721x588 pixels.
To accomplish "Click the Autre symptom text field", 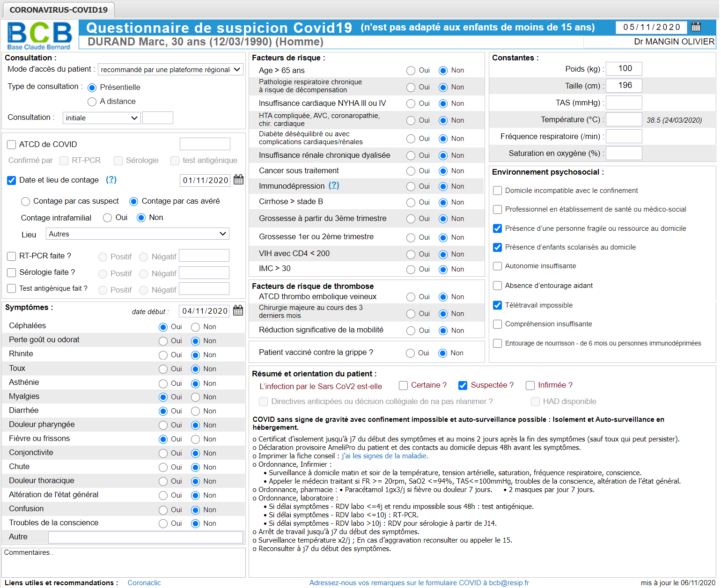I will [x=146, y=537].
